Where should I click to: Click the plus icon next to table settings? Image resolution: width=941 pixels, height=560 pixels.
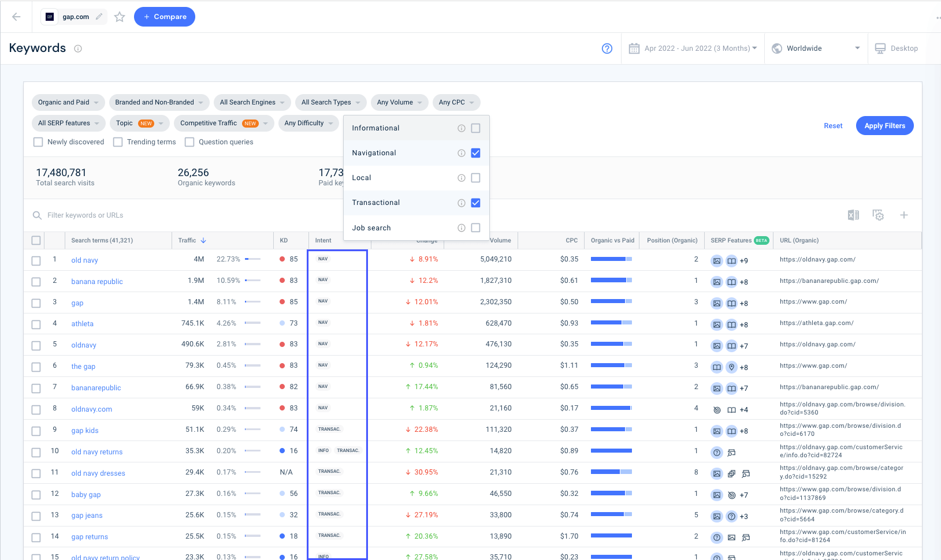pos(904,215)
